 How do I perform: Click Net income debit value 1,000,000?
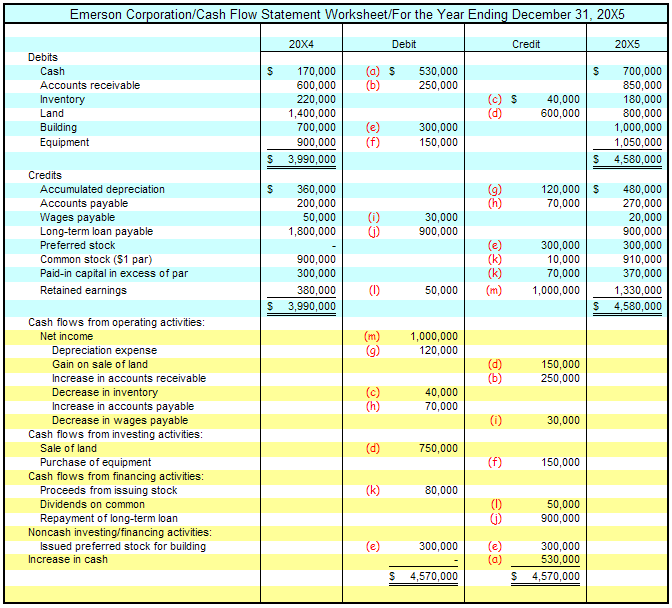point(434,336)
